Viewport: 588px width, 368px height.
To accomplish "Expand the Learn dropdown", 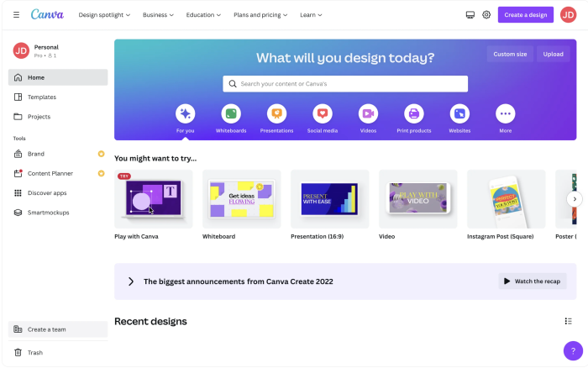I will tap(311, 15).
